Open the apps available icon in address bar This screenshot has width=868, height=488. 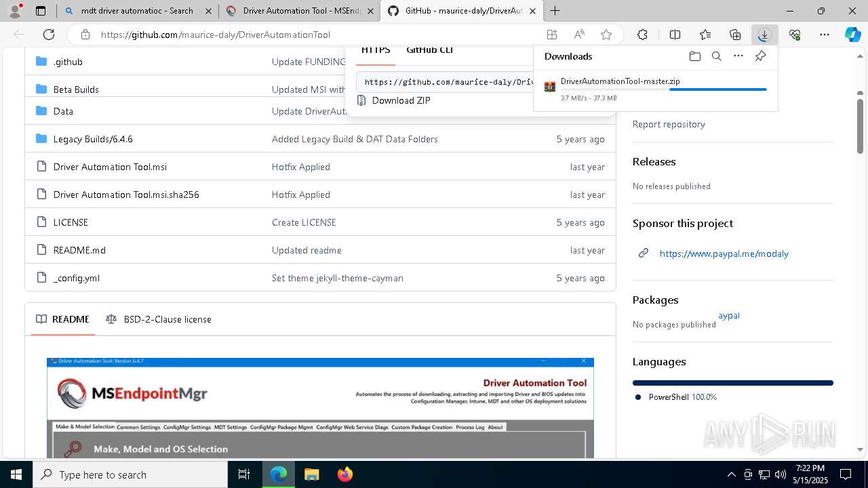tap(552, 35)
